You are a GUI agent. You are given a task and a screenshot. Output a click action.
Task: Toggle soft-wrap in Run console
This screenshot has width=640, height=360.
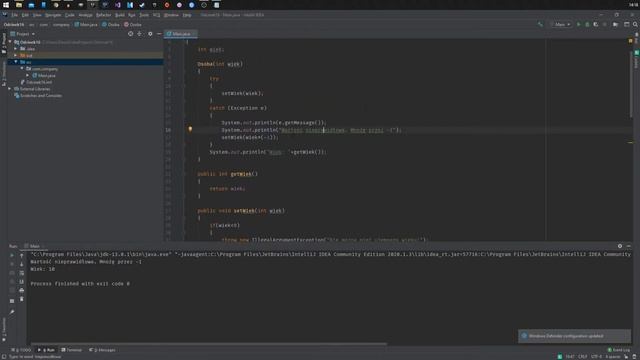[x=22, y=273]
